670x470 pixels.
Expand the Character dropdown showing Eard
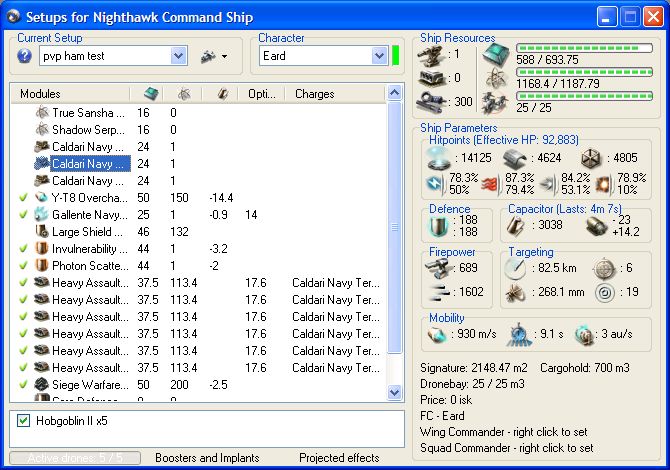pyautogui.click(x=379, y=56)
